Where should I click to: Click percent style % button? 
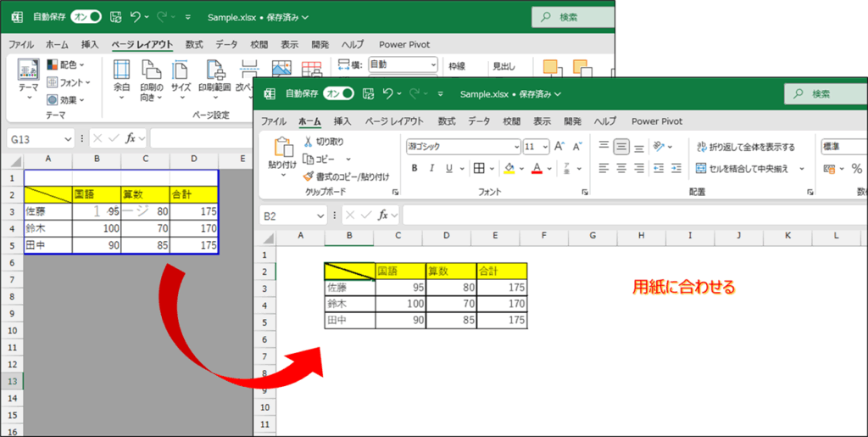coord(857,168)
